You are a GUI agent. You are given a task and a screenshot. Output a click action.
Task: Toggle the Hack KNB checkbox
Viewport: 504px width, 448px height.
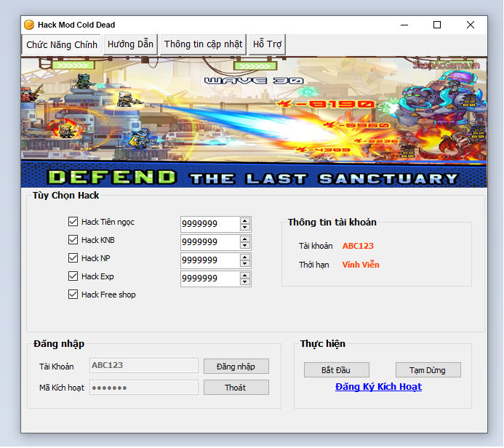(x=73, y=240)
